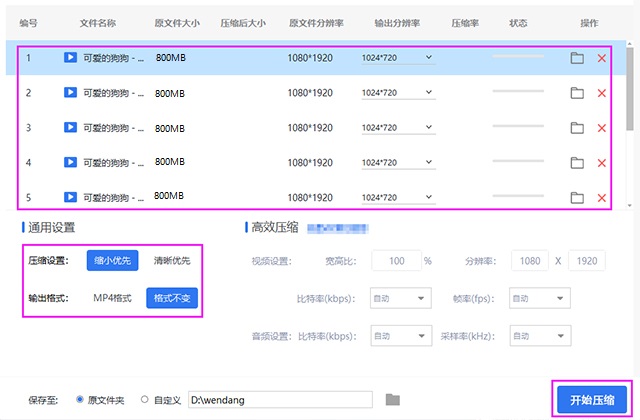Click the video play icon in row 3
The image size is (640, 420).
[x=70, y=128]
